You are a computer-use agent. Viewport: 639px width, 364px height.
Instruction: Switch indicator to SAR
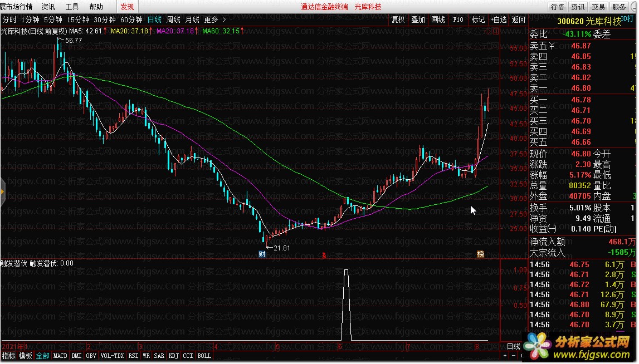click(159, 356)
